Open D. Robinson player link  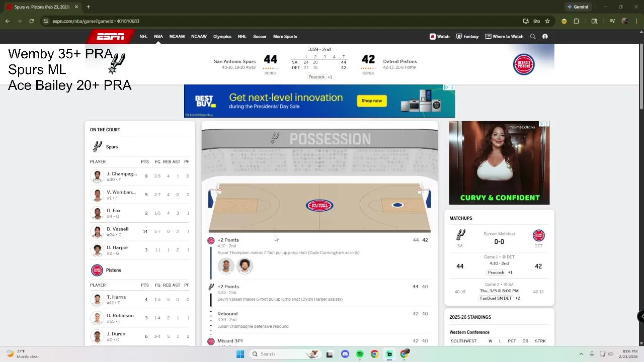(x=120, y=316)
